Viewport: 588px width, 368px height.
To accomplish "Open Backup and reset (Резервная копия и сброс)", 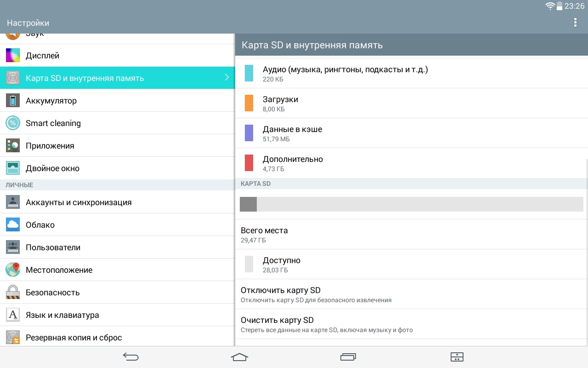I will click(x=73, y=338).
